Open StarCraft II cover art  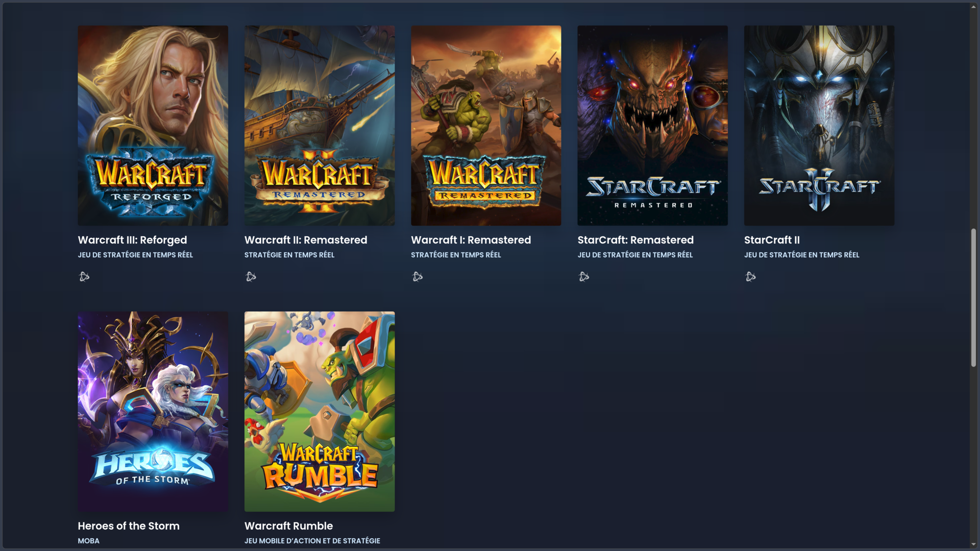819,126
